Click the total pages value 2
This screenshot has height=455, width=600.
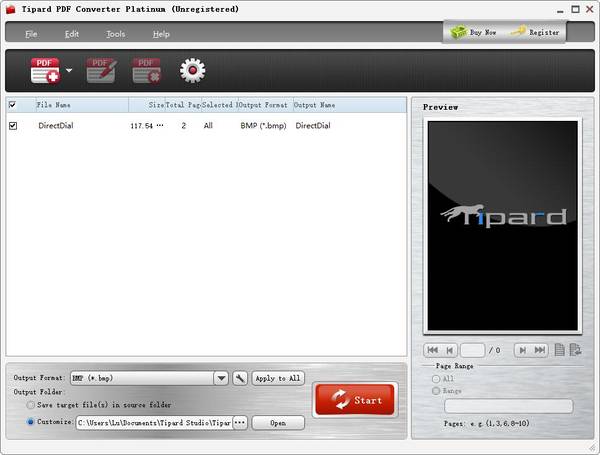pos(184,126)
